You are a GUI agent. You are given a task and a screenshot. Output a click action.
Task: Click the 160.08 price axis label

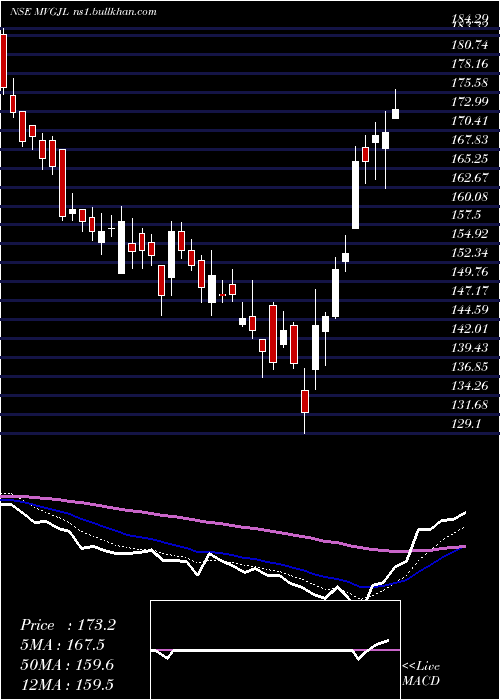[x=470, y=196]
